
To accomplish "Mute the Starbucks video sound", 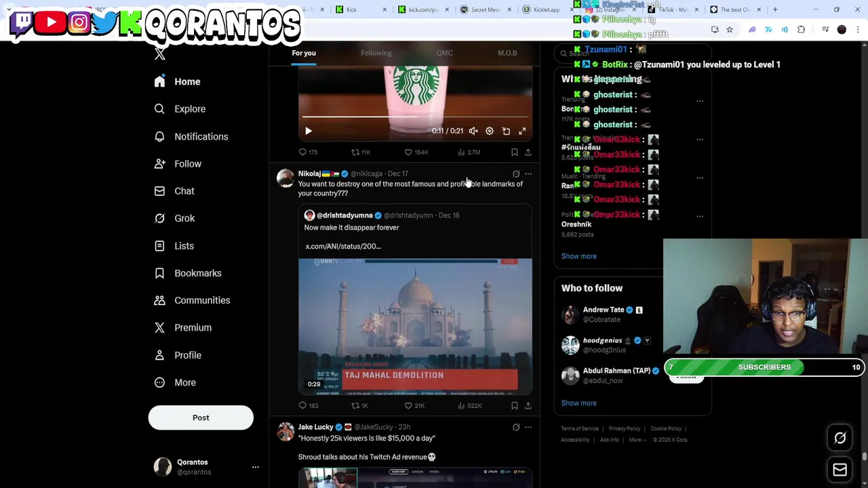I will [473, 131].
